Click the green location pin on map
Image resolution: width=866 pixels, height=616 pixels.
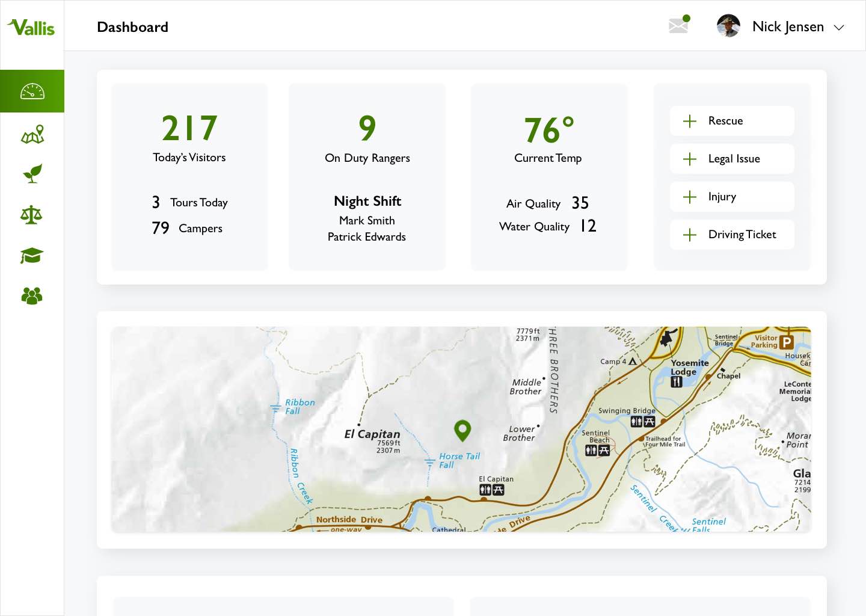[x=462, y=430]
